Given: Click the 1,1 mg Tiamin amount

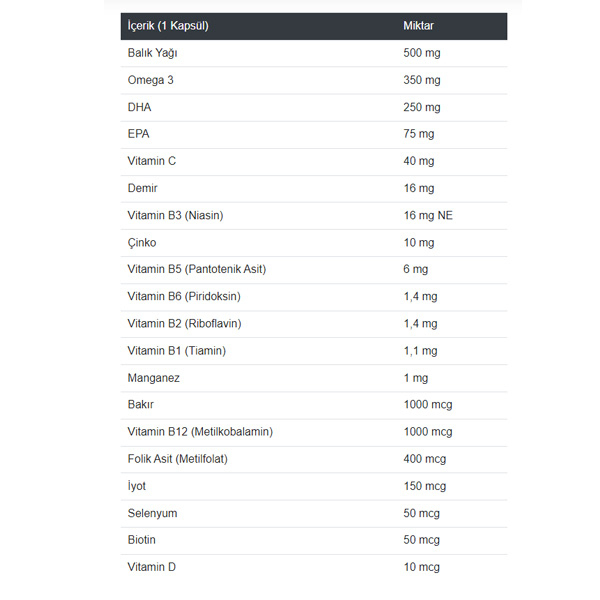Looking at the screenshot, I should coord(421,351).
